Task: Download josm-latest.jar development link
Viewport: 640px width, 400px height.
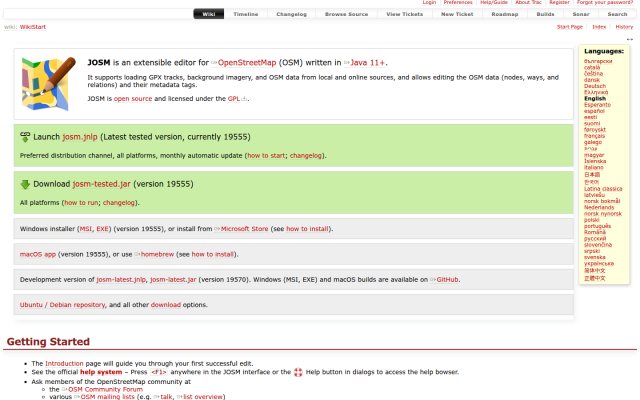Action: tap(173, 280)
